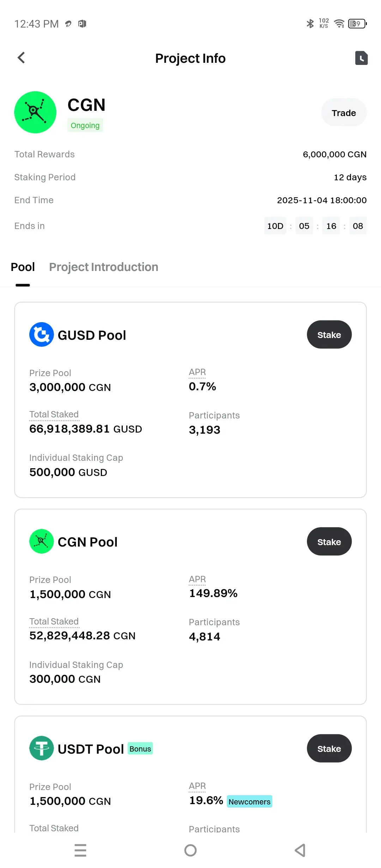Tap the CGN Pool coin icon
381x868 pixels.
pyautogui.click(x=42, y=541)
